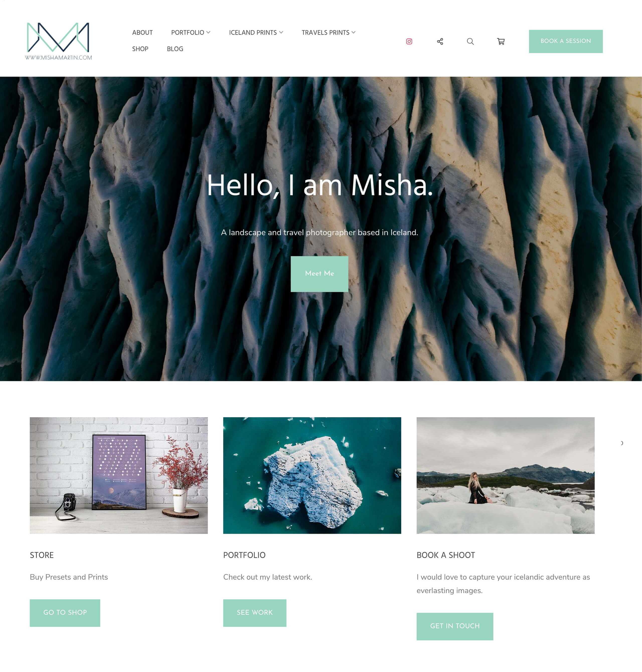The height and width of the screenshot is (672, 642).
Task: Click the next carousel arrow
Action: pos(622,443)
